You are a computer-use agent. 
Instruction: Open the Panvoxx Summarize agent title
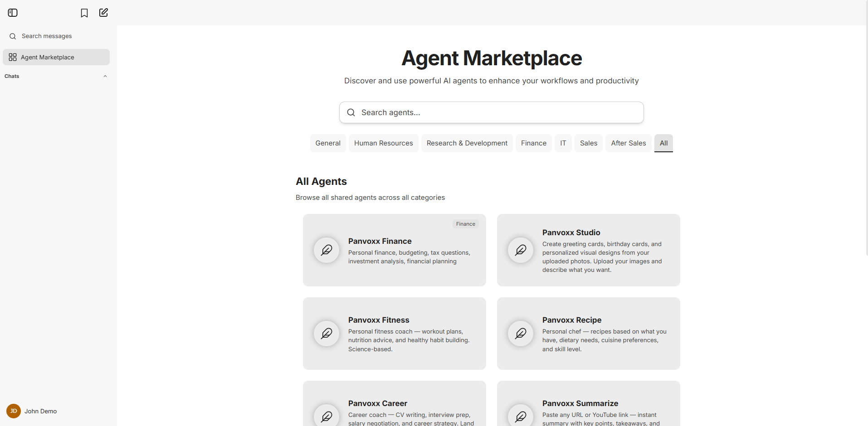580,403
